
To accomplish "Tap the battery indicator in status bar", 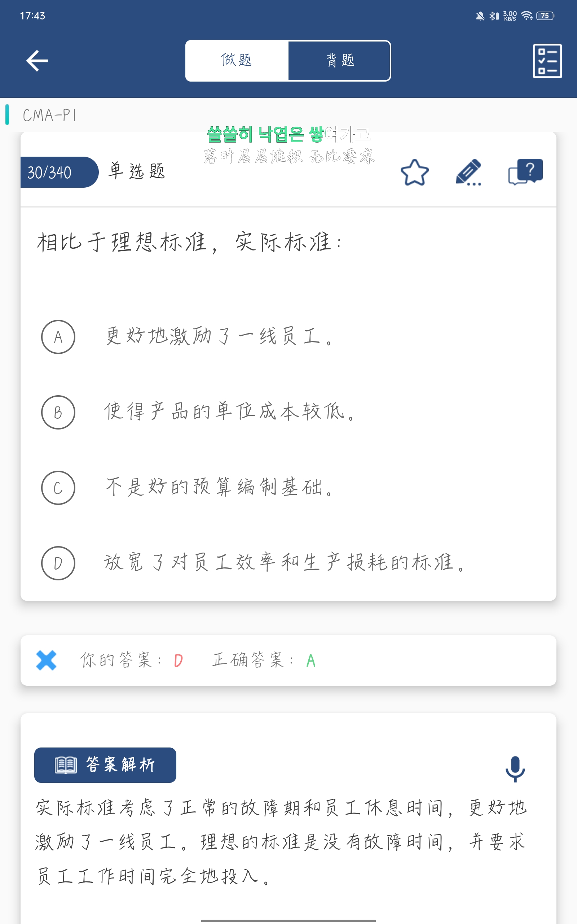I will click(545, 16).
